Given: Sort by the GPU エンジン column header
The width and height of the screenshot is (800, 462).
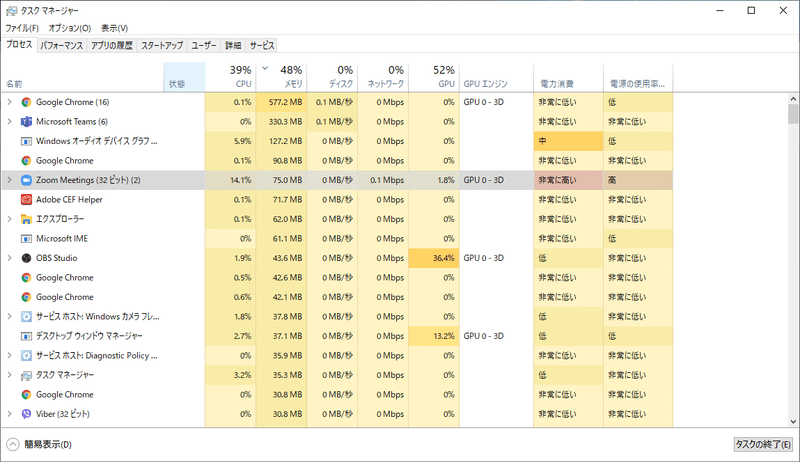Looking at the screenshot, I should 496,76.
